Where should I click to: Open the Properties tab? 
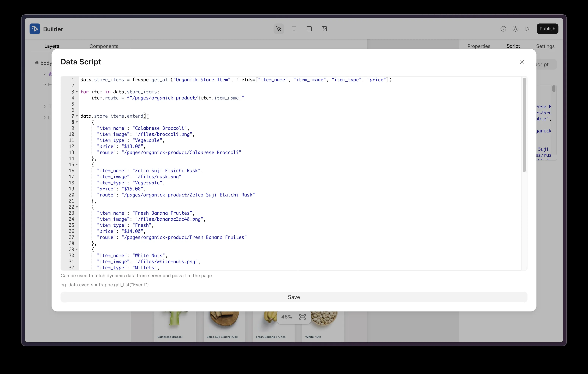(479, 46)
